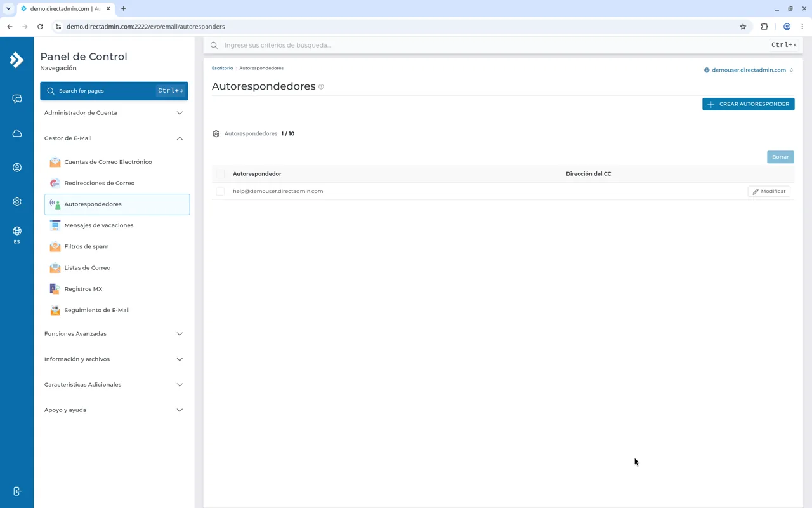Expand the Apoyo y ayuda section

(x=114, y=410)
